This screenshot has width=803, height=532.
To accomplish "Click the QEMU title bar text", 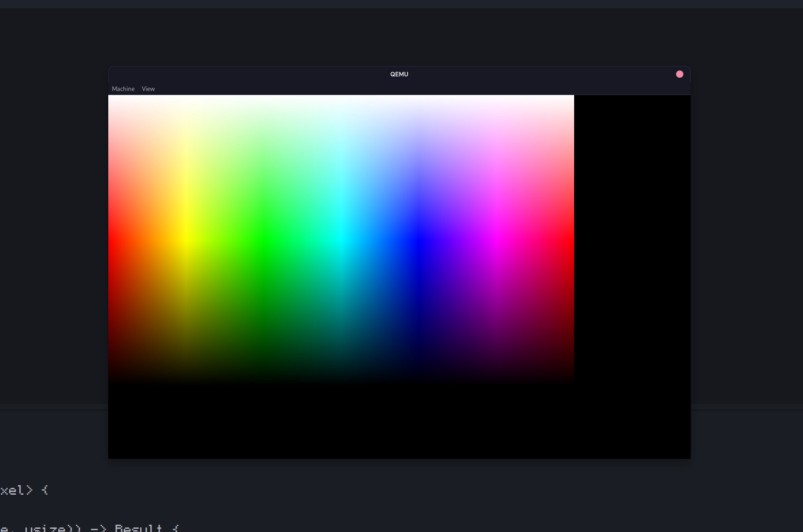I will (399, 74).
